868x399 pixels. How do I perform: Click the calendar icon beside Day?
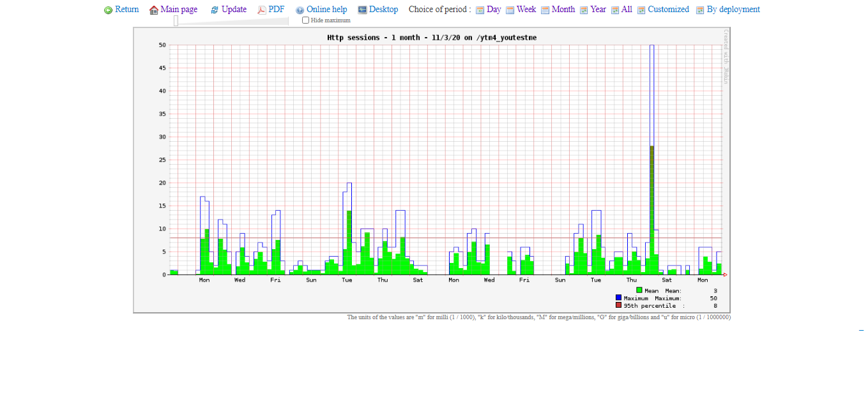pos(480,10)
